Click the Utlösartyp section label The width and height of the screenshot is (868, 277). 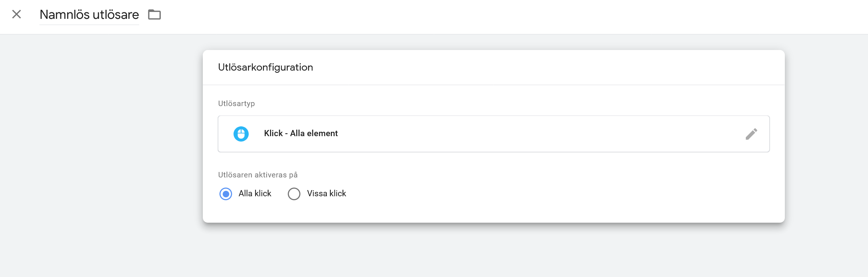(x=236, y=103)
